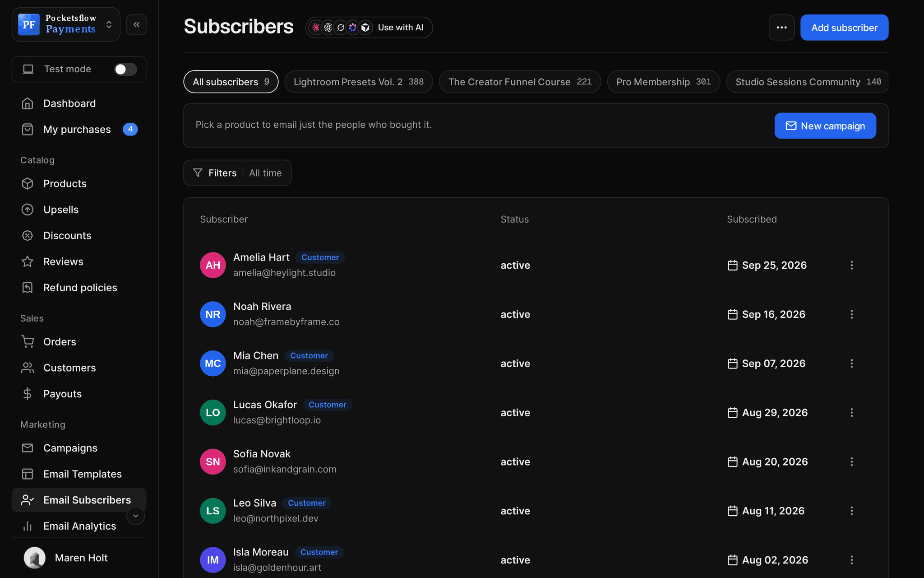Screen dimensions: 924x578
Task: Click the Email Templates layout icon
Action: point(28,474)
